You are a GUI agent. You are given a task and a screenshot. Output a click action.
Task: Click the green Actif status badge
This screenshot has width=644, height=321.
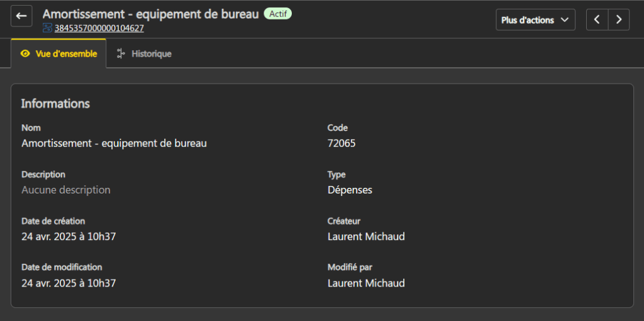(277, 13)
